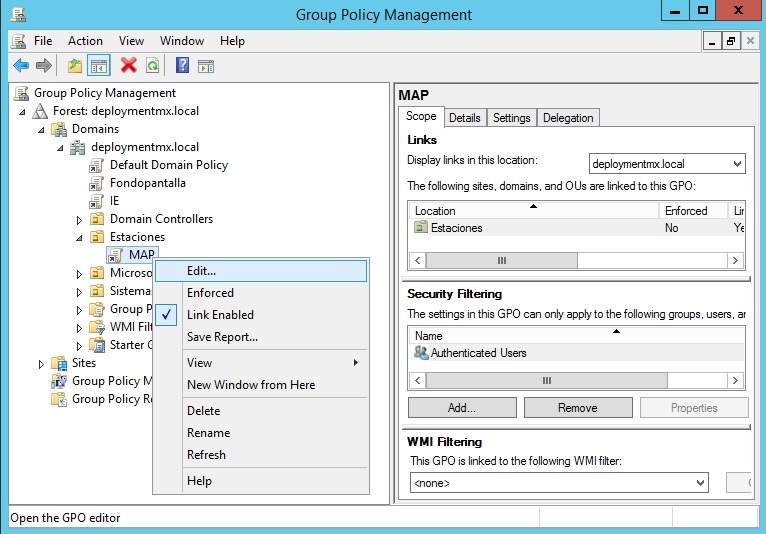Choose Edit... from the context menu
The height and width of the screenshot is (534, 766).
[x=201, y=271]
